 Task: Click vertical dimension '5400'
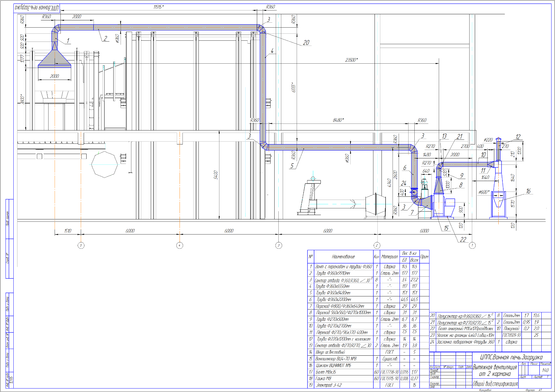pyautogui.click(x=216, y=175)
